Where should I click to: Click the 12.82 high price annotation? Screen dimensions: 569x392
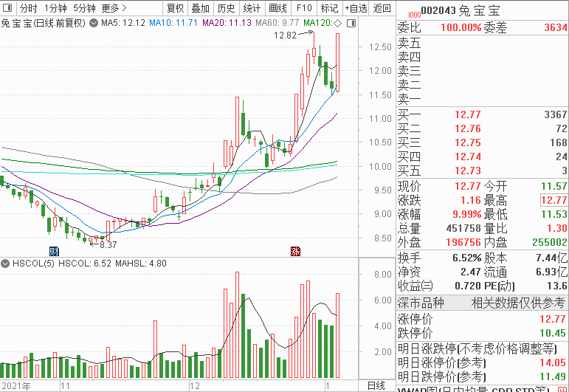[285, 35]
